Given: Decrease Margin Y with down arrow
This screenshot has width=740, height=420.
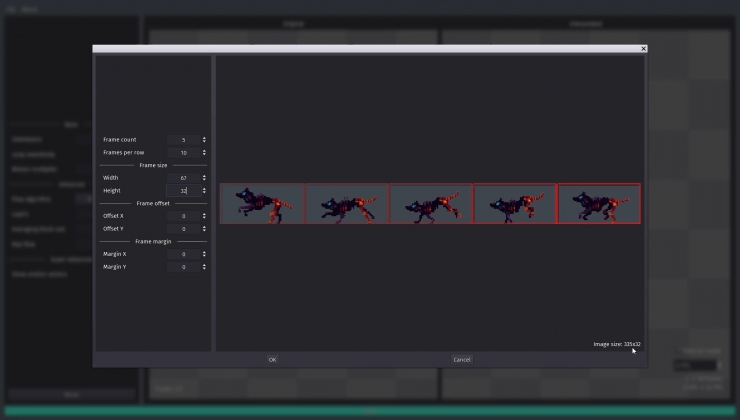Looking at the screenshot, I should (204, 269).
